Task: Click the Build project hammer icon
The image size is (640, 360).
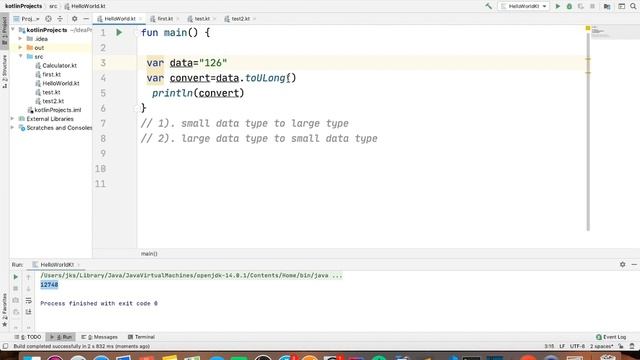Action: [488, 6]
